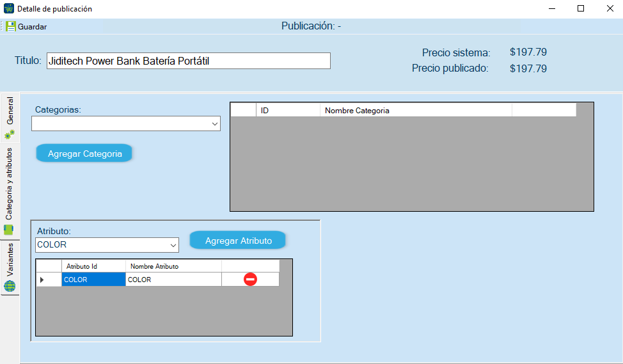This screenshot has width=623, height=364.
Task: Click into the Titulo text field
Action: point(188,61)
